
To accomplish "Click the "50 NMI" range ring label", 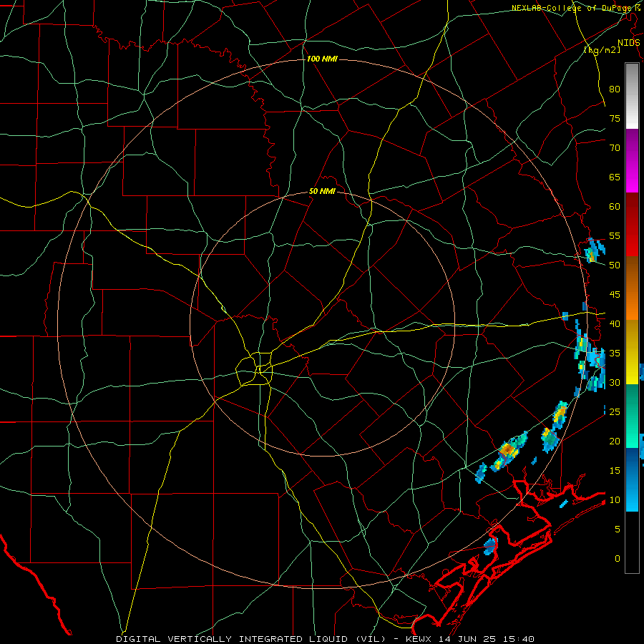I will 322,191.
